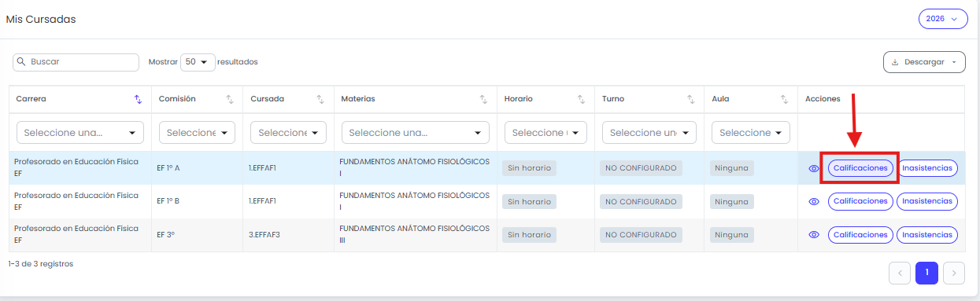Open Calificaciones for EF 3º
This screenshot has height=301, width=980.
click(860, 235)
